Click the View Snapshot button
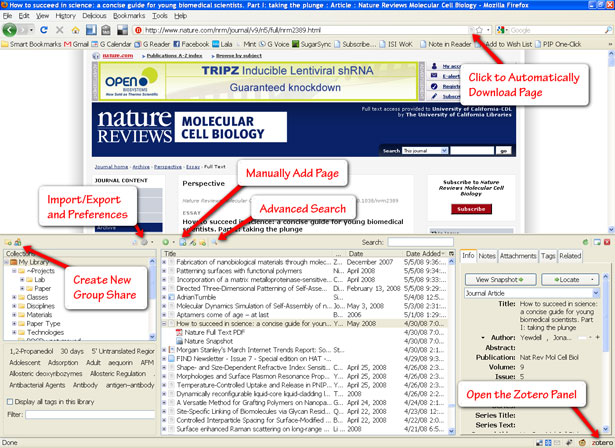This screenshot has width=615, height=448. 500,280
